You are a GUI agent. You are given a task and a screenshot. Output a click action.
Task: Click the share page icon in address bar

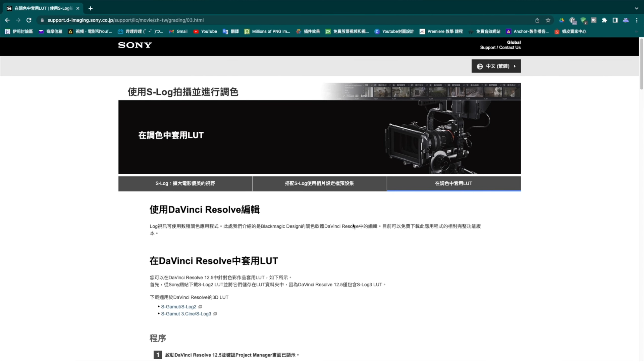pyautogui.click(x=537, y=20)
